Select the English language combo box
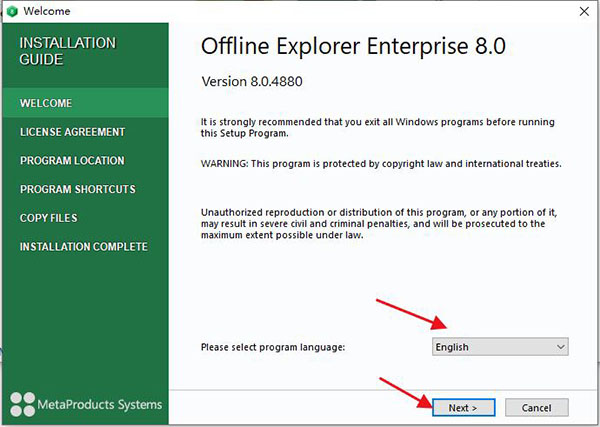Screen dimensions: 600x427 500,347
